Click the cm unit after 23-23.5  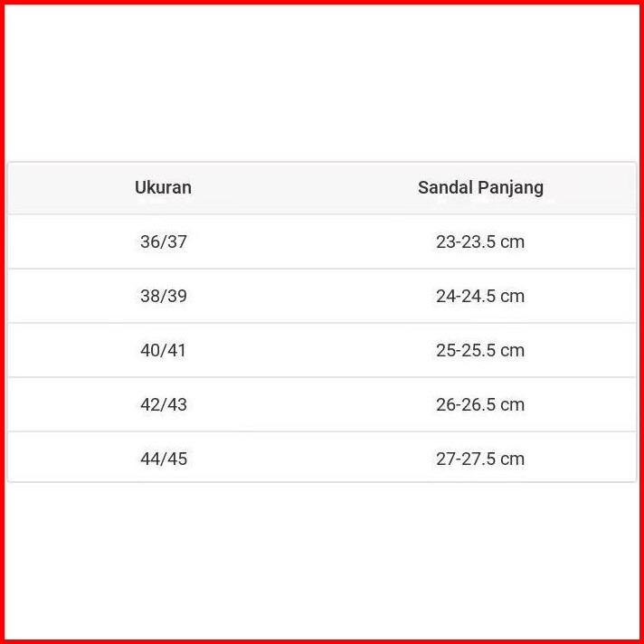(513, 242)
